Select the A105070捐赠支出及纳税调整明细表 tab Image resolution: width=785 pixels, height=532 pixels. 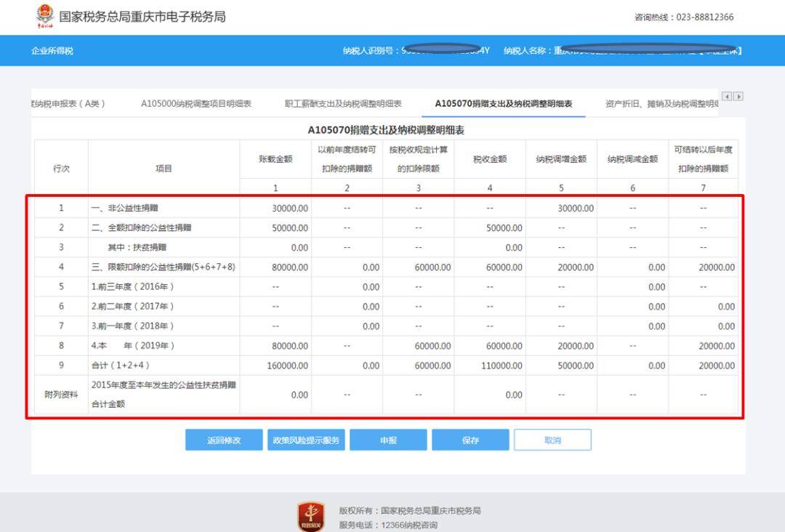point(503,104)
